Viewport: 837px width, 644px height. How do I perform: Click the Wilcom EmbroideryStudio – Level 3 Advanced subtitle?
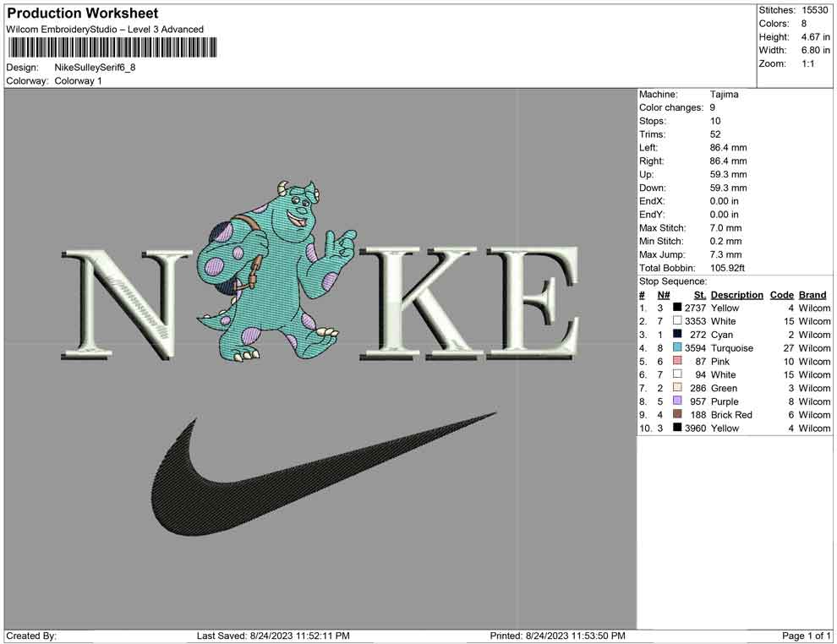coord(105,30)
